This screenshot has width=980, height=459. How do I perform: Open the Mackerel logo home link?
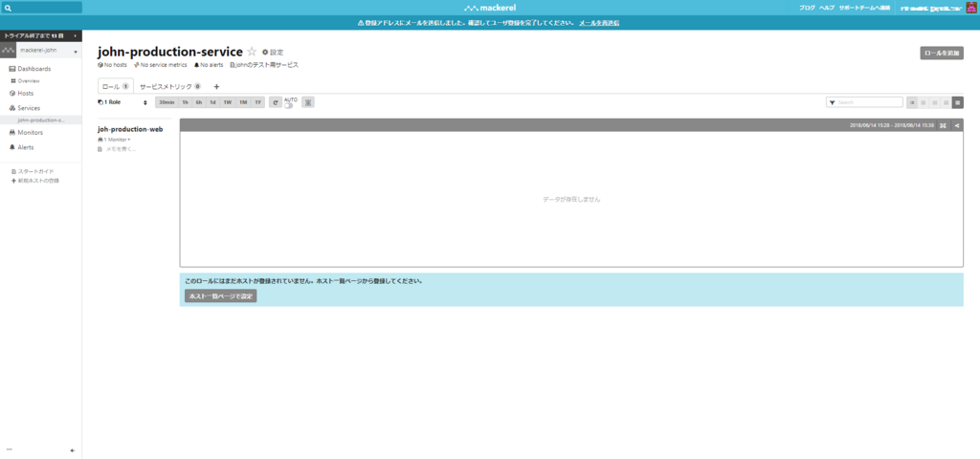[x=490, y=8]
